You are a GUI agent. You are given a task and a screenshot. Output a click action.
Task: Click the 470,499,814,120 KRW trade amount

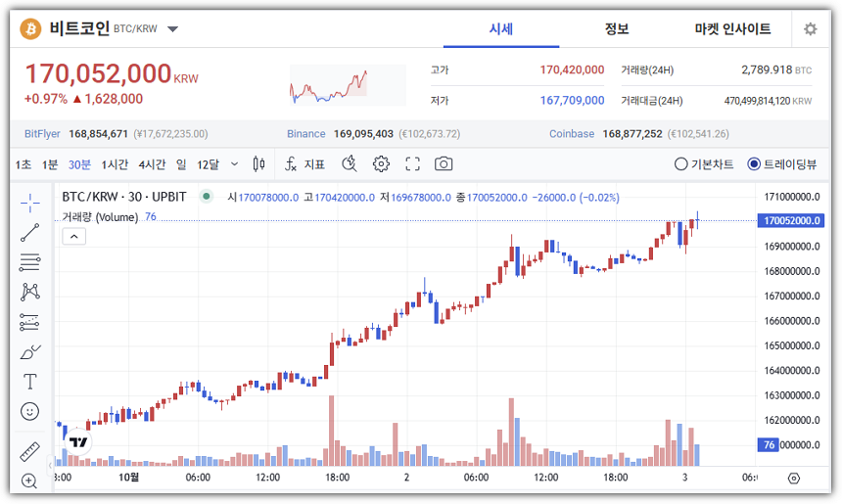[x=768, y=101]
